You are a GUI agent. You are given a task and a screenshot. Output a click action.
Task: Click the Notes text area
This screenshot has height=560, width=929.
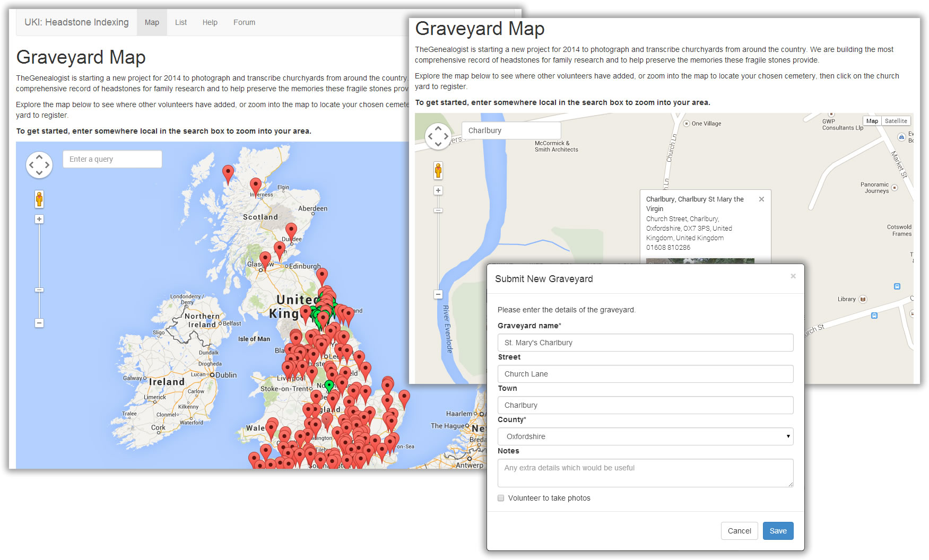coord(645,473)
